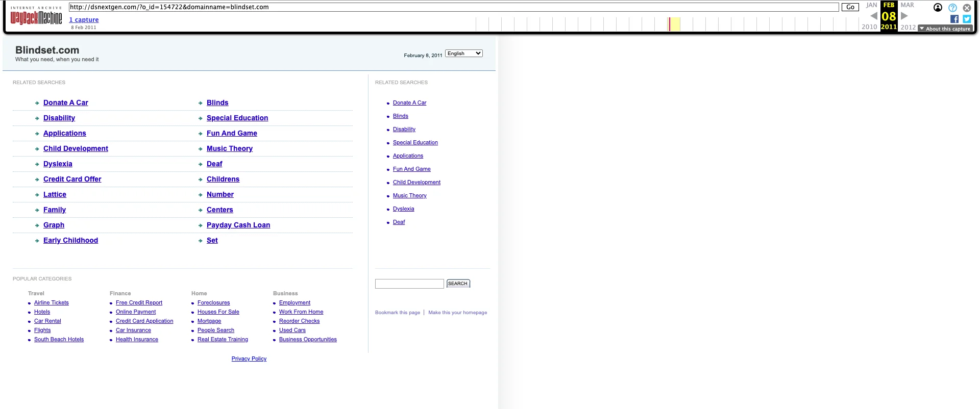Viewport: 980px width, 409px height.
Task: Click the SEARCH button
Action: coord(458,284)
